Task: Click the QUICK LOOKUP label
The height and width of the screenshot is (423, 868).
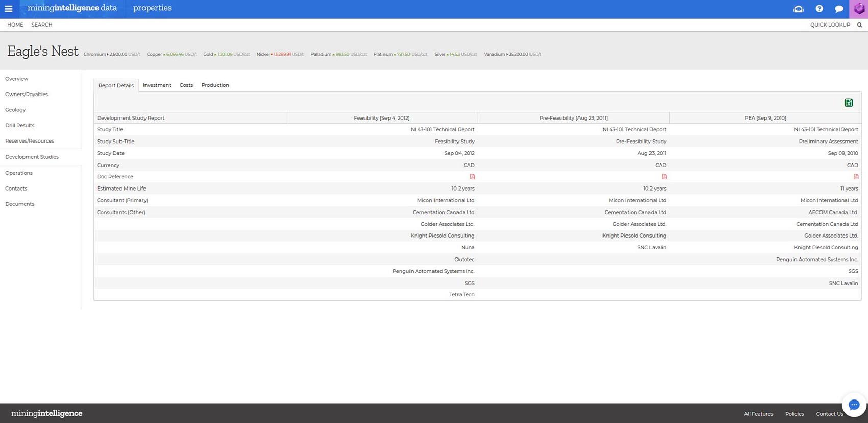Action: point(830,25)
